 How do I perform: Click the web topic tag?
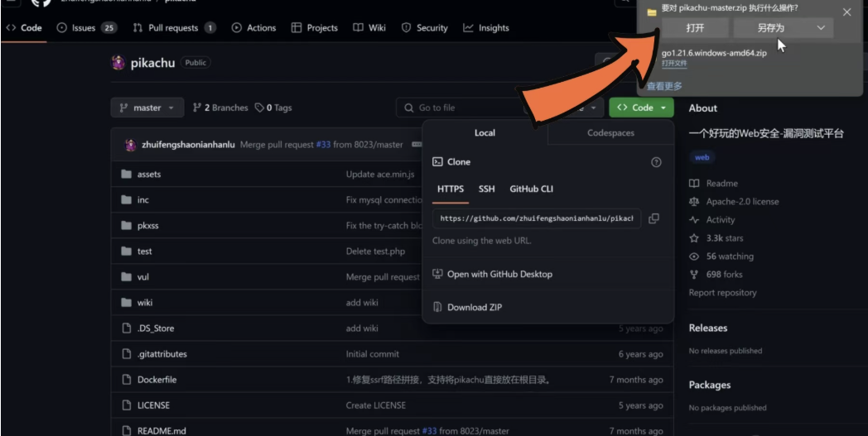click(x=702, y=158)
